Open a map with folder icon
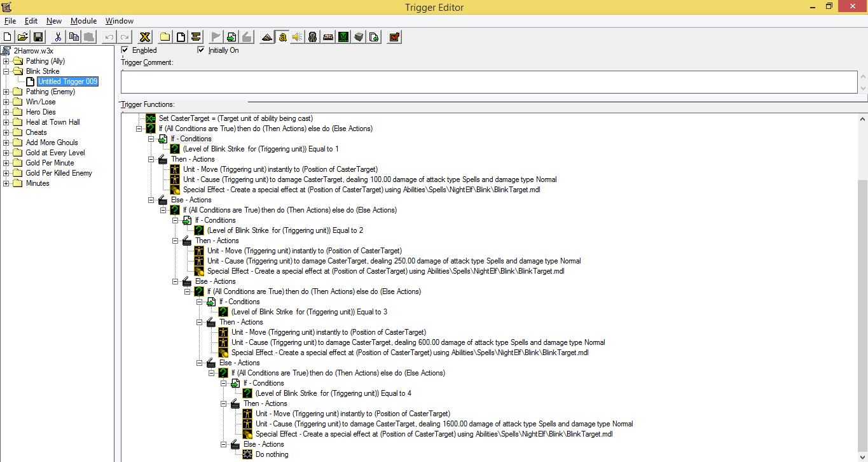868x462 pixels. [23, 37]
